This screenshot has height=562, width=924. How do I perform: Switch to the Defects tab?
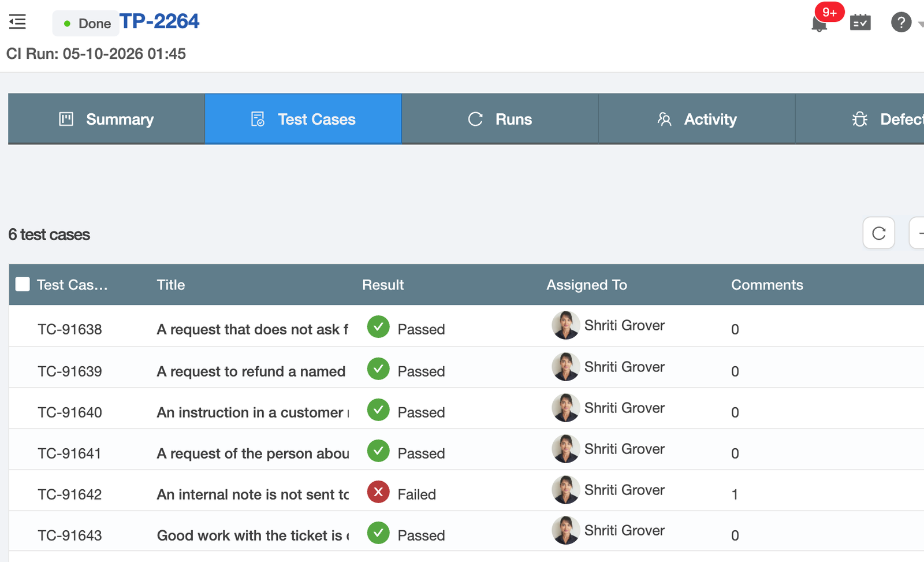pos(860,119)
